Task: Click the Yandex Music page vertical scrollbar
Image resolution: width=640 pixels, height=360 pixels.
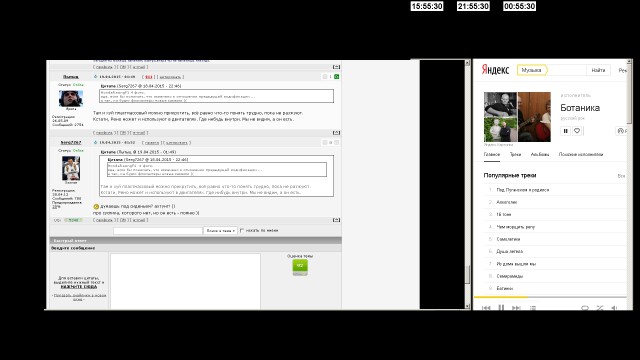Action: coord(629,93)
